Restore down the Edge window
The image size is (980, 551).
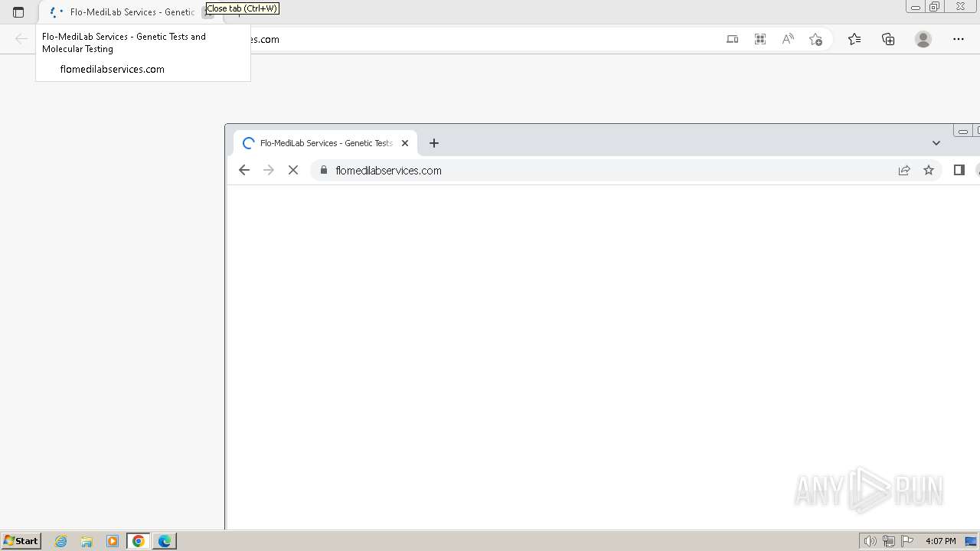(935, 7)
